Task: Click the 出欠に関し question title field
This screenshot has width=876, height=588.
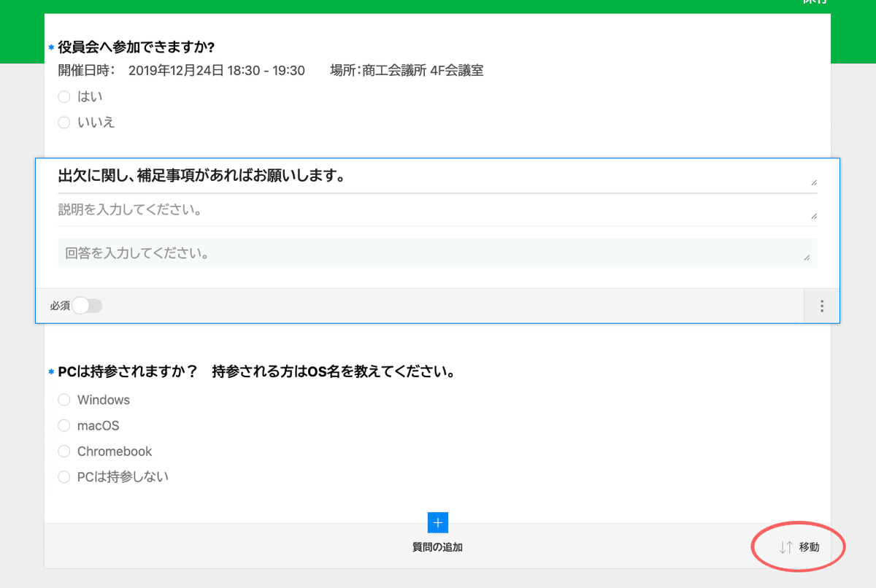Action: 292,175
